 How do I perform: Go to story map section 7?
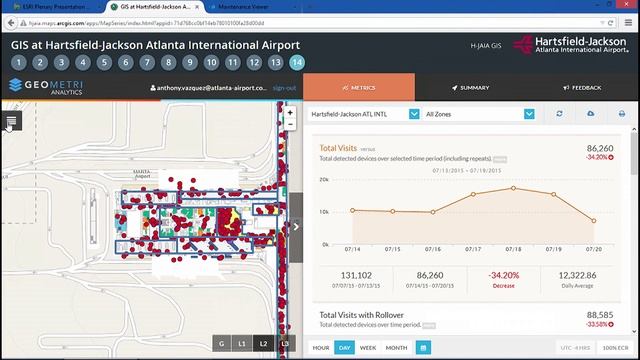point(147,62)
